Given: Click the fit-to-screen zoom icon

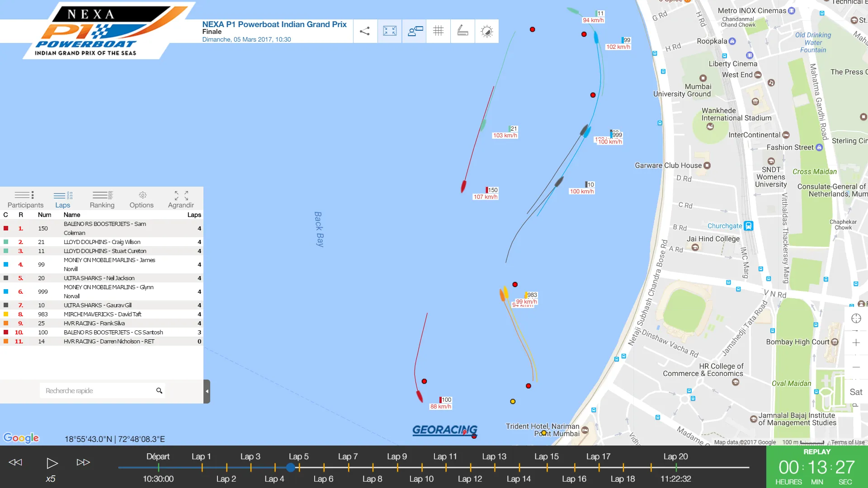Looking at the screenshot, I should point(390,31).
